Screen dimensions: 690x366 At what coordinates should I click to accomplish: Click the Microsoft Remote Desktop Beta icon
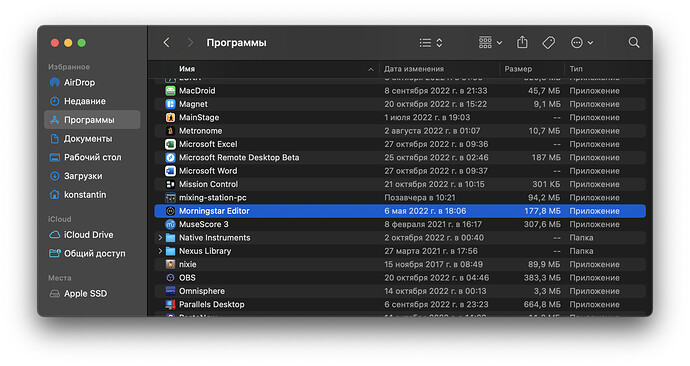[170, 157]
